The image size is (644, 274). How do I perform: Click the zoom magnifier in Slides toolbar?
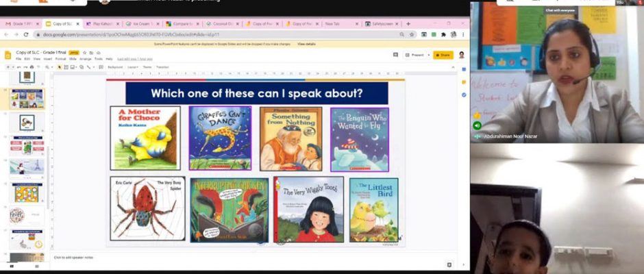[47, 67]
